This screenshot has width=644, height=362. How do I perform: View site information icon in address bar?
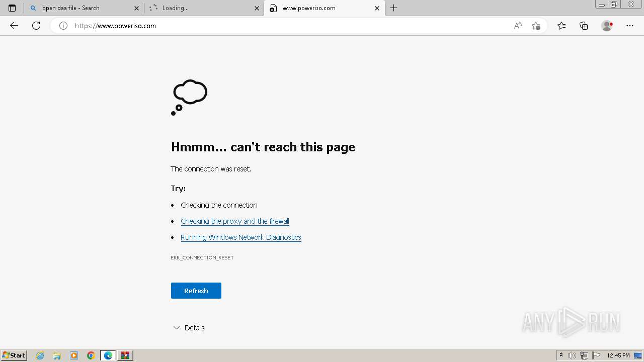(x=63, y=26)
